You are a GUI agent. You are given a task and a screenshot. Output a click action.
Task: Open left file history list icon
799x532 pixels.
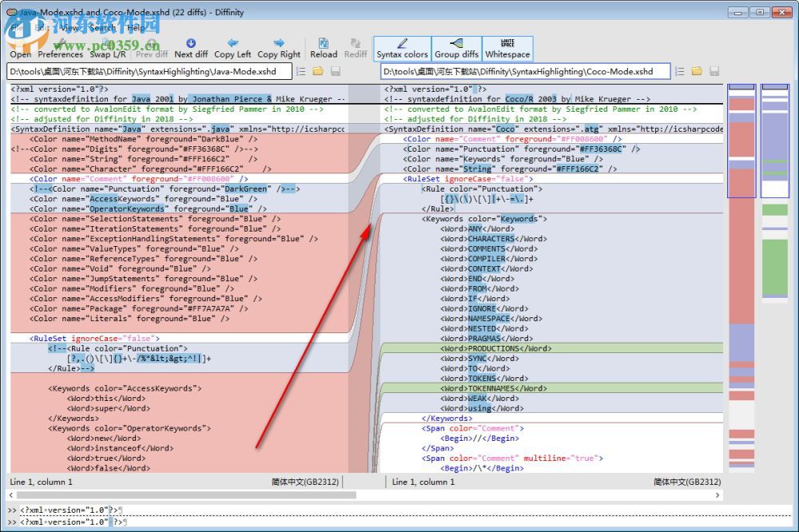(x=301, y=71)
